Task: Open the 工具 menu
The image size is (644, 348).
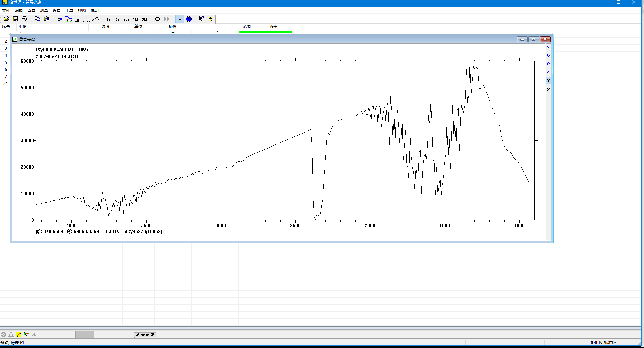Action: coord(69,11)
